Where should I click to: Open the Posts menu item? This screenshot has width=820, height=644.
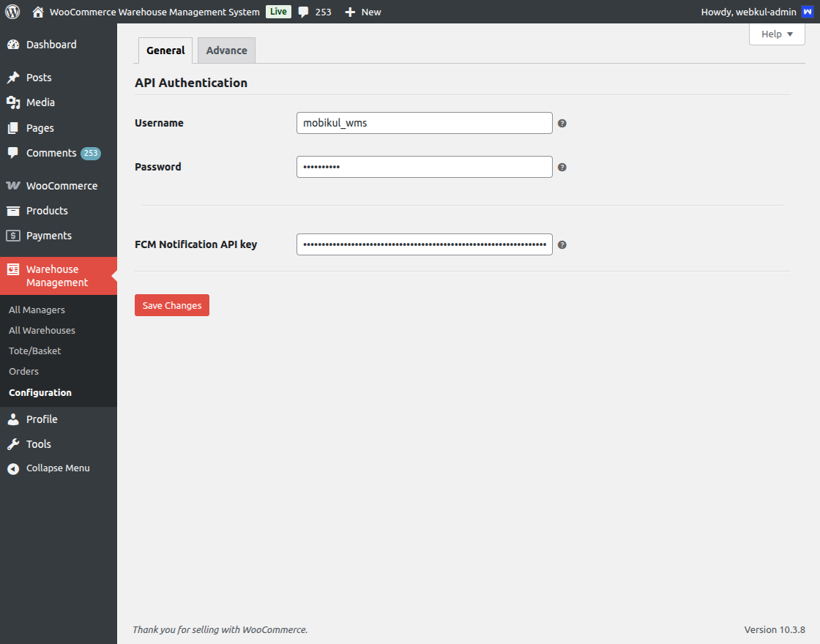(x=39, y=78)
